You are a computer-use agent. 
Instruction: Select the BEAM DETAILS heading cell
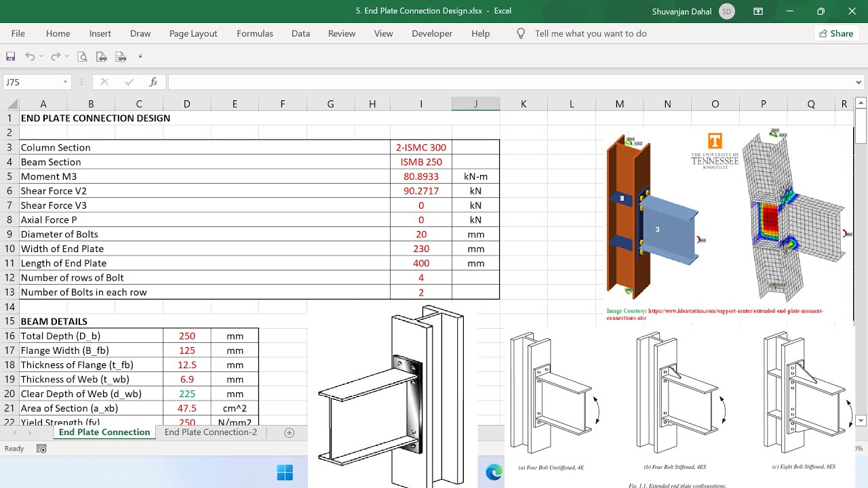54,321
